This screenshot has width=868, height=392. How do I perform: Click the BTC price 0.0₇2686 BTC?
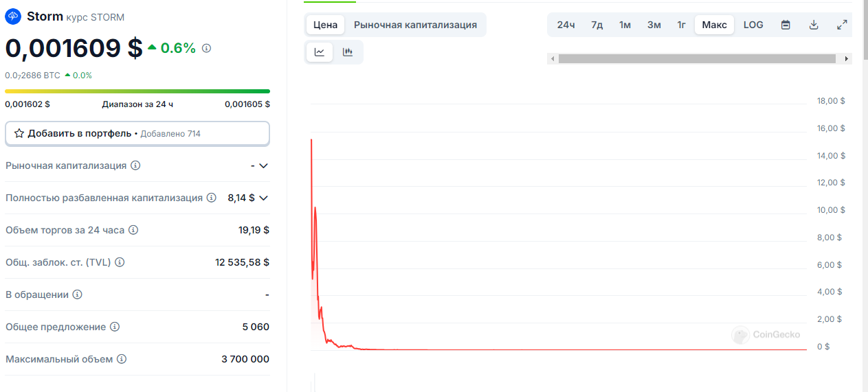(x=32, y=76)
